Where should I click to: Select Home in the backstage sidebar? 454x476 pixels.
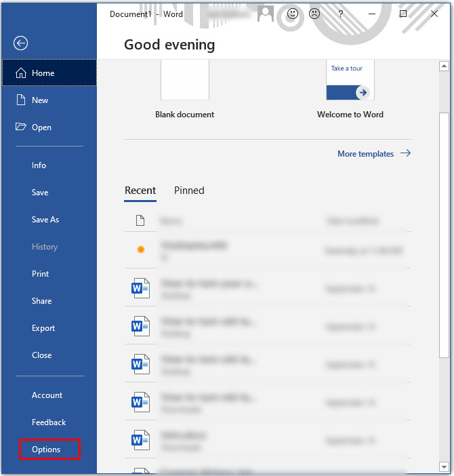[x=49, y=73]
